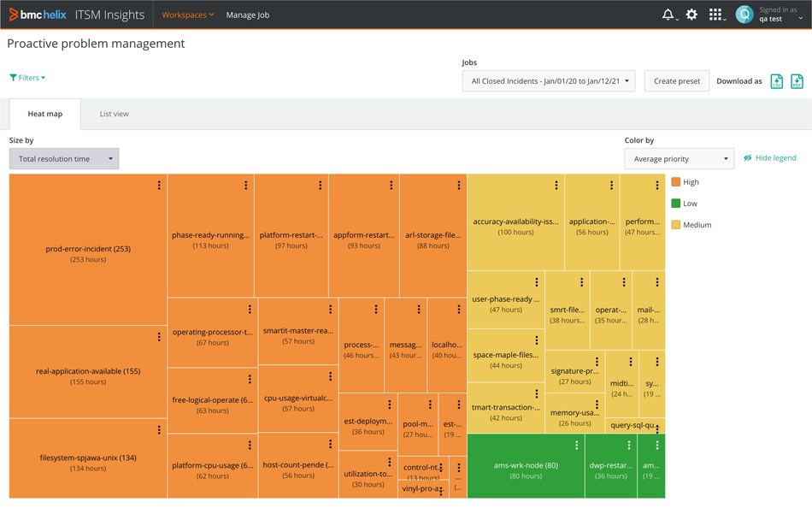Open the Total resolution time dropdown
Screen dimensions: 812x508
pyautogui.click(x=63, y=158)
